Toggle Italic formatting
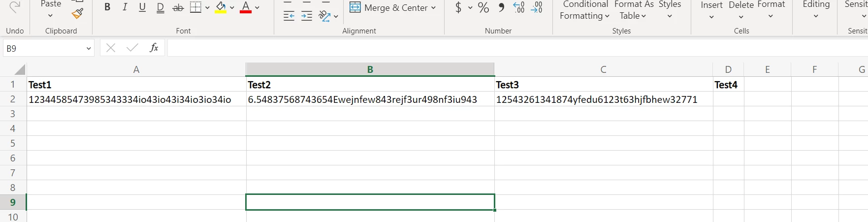Viewport: 868px width, 222px height. [x=125, y=7]
